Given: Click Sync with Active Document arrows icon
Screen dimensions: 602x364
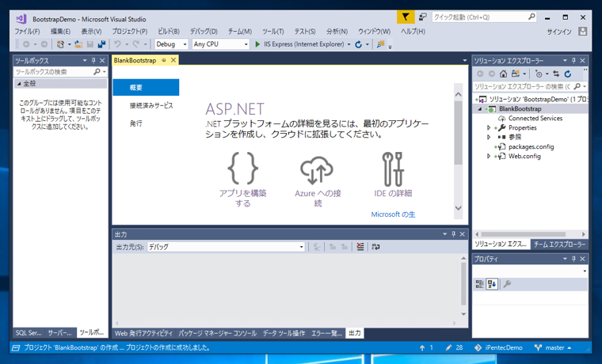Looking at the screenshot, I should coord(556,74).
